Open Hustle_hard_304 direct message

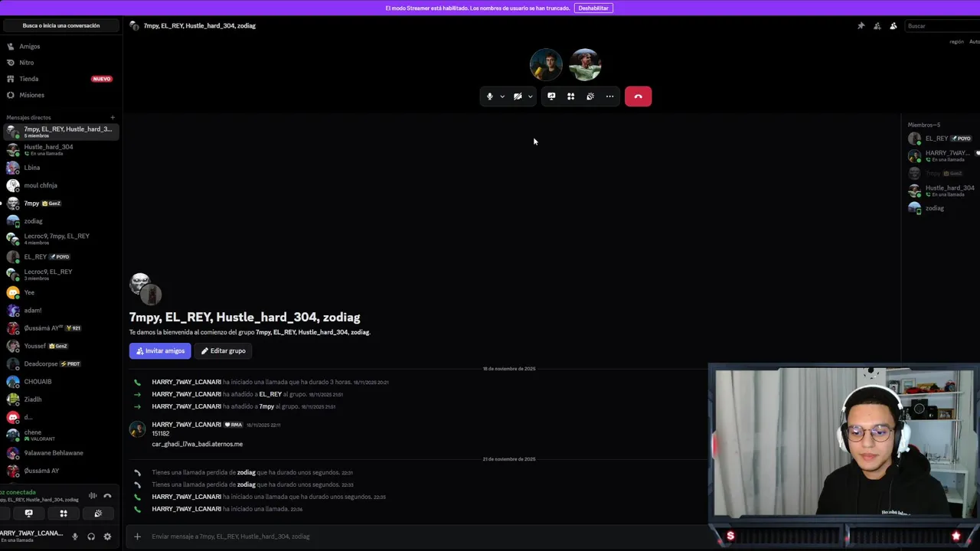pyautogui.click(x=61, y=149)
